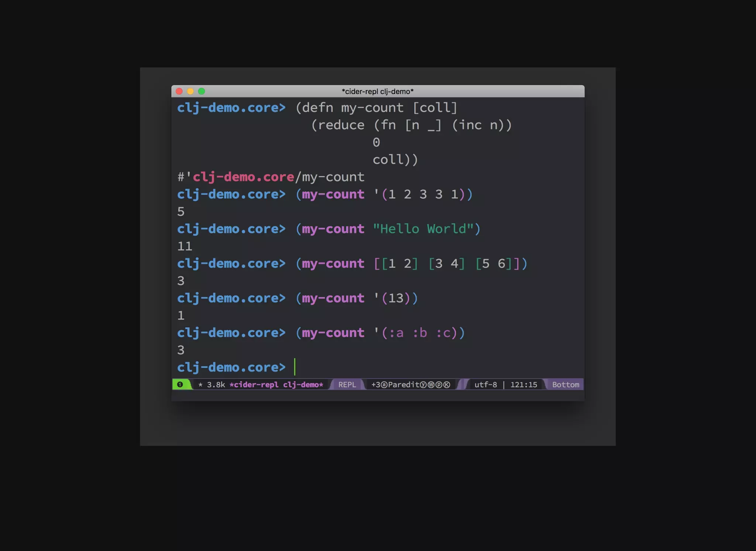Click the #'clj-demo.core/my-count result line
Viewport: 756px width, 551px height.
271,177
